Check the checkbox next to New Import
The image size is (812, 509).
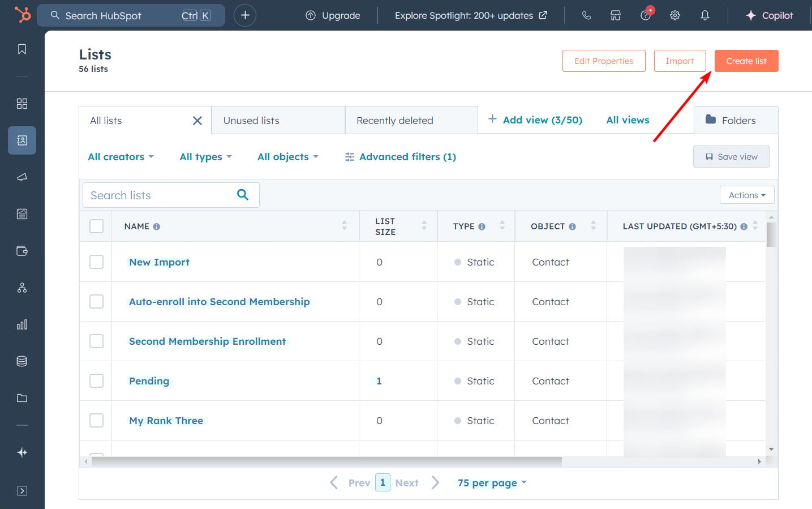pos(96,262)
